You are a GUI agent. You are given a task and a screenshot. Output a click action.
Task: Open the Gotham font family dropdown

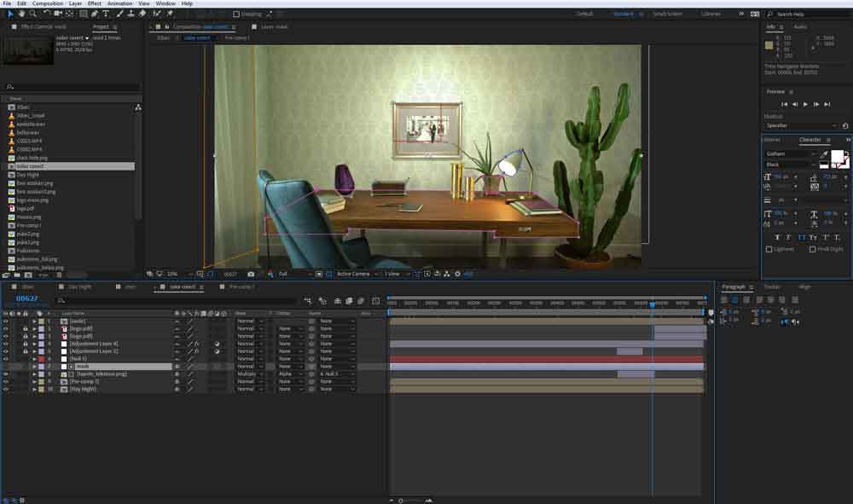click(x=791, y=154)
